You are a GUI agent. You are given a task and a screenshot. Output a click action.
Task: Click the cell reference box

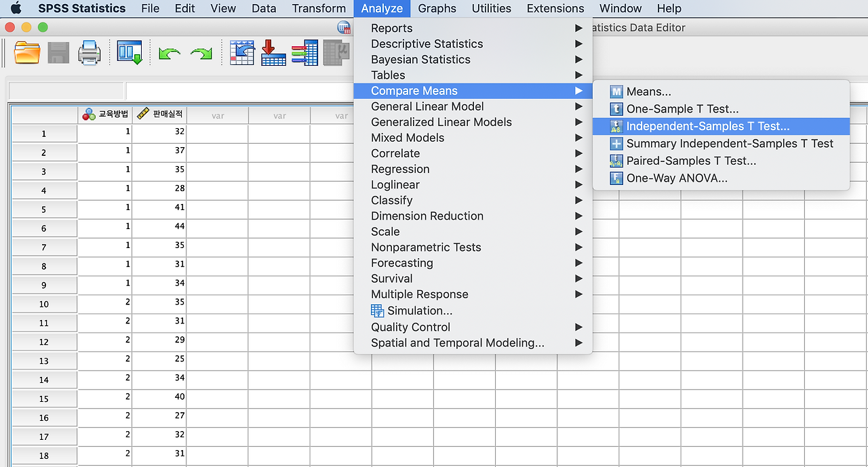pos(66,91)
